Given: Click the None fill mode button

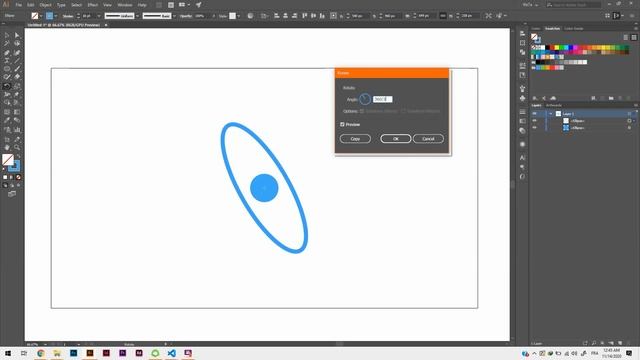Looking at the screenshot, I should pos(19,177).
